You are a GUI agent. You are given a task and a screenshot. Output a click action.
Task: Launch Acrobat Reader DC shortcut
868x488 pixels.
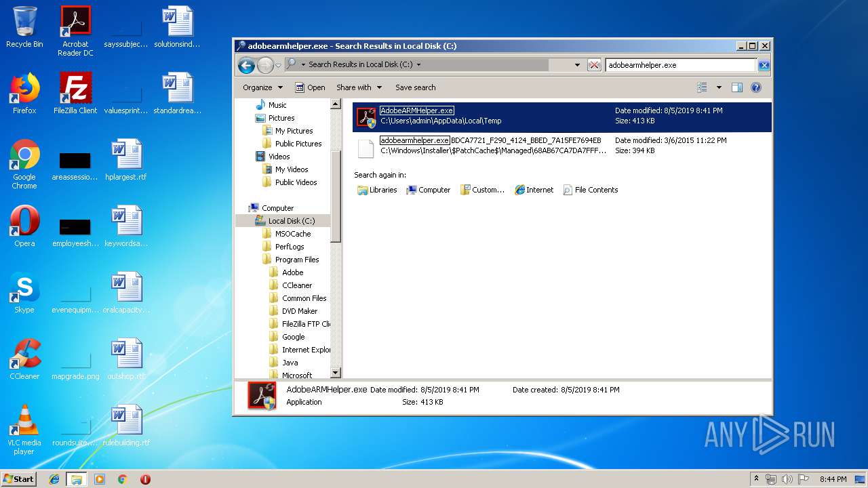click(x=75, y=31)
